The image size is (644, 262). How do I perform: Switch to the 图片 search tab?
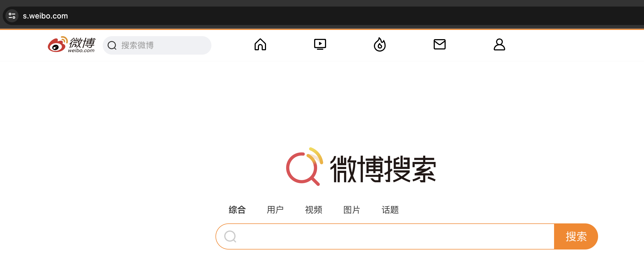352,210
